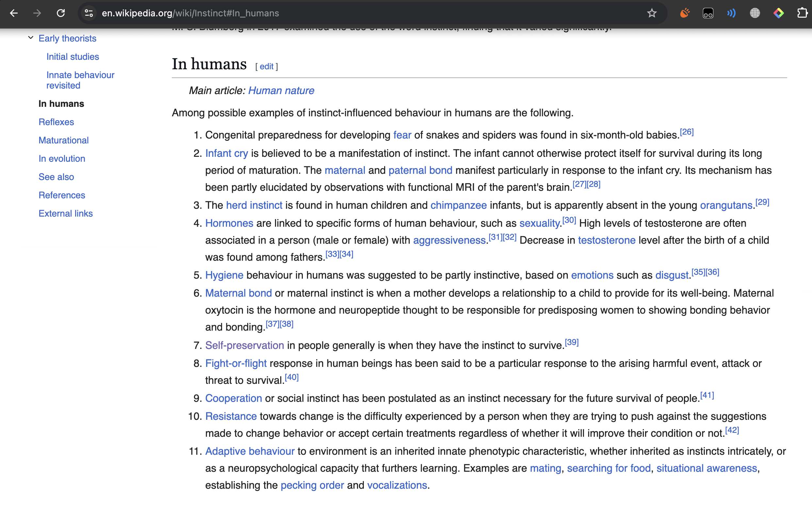Open the grey globe extension icon
This screenshot has width=812, height=507.
click(755, 13)
